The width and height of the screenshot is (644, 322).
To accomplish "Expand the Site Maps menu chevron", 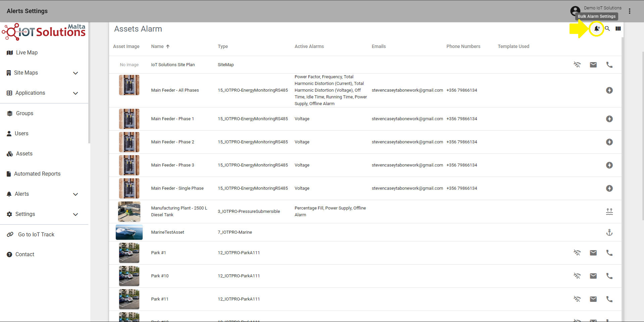I will (76, 73).
